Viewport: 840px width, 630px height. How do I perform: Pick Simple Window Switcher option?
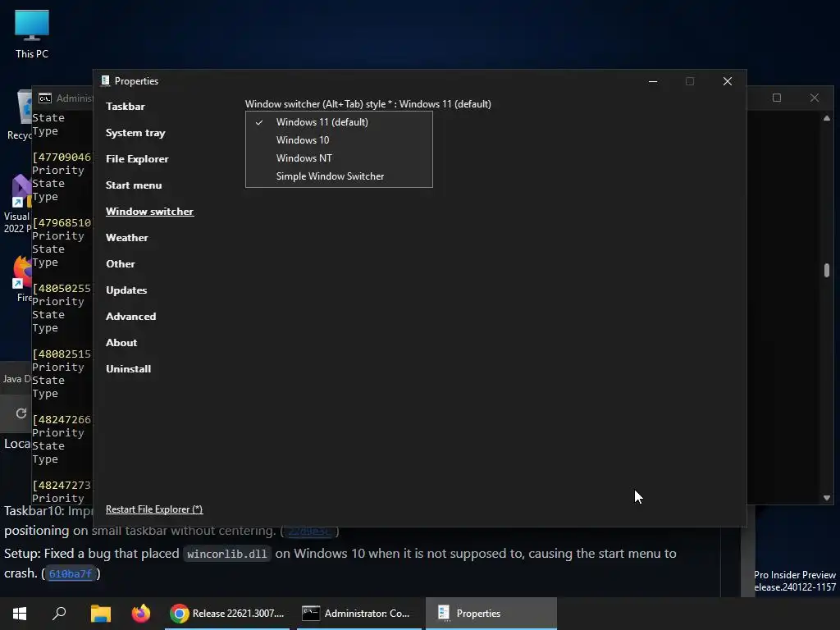339,176
